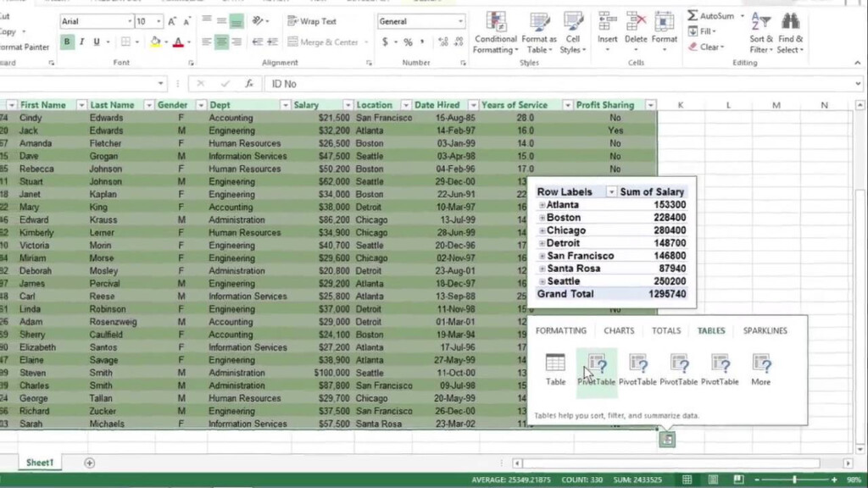Choose the Table option in Quick Analysis
The width and height of the screenshot is (868, 488).
pos(555,369)
